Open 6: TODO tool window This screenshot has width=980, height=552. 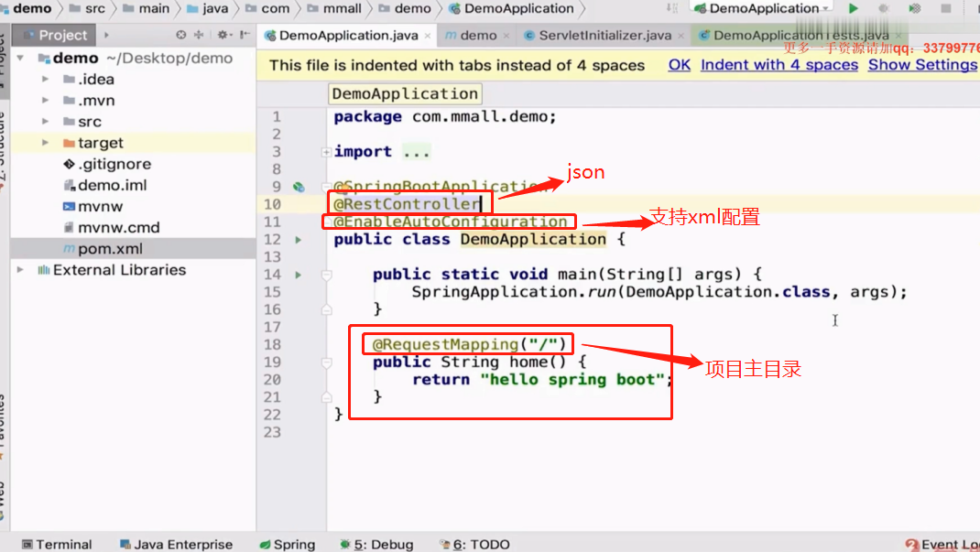pyautogui.click(x=475, y=545)
